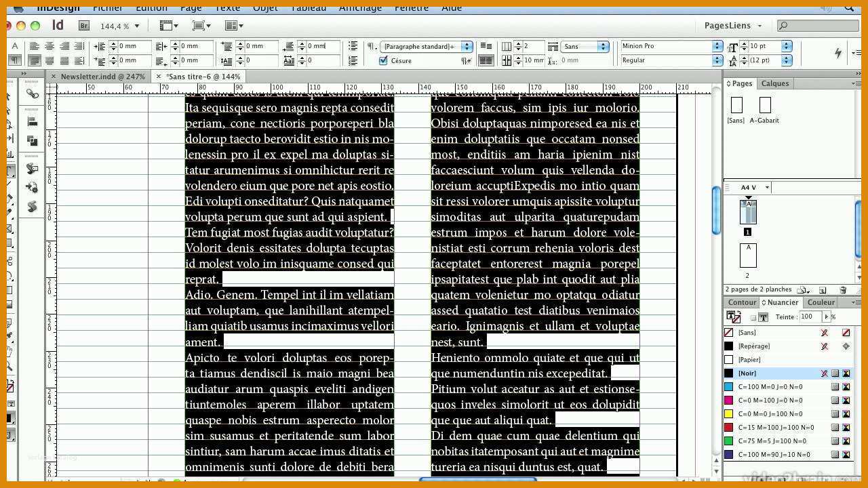Switch to the Contour panel tab

point(742,302)
